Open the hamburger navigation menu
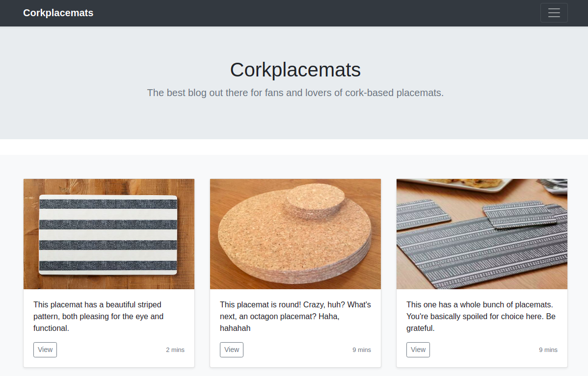588x376 pixels. [x=554, y=13]
